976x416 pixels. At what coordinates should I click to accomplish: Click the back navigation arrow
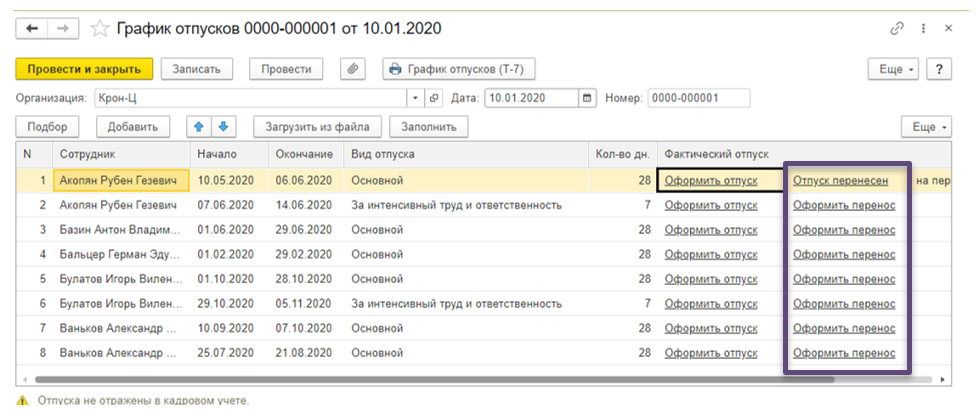(32, 28)
